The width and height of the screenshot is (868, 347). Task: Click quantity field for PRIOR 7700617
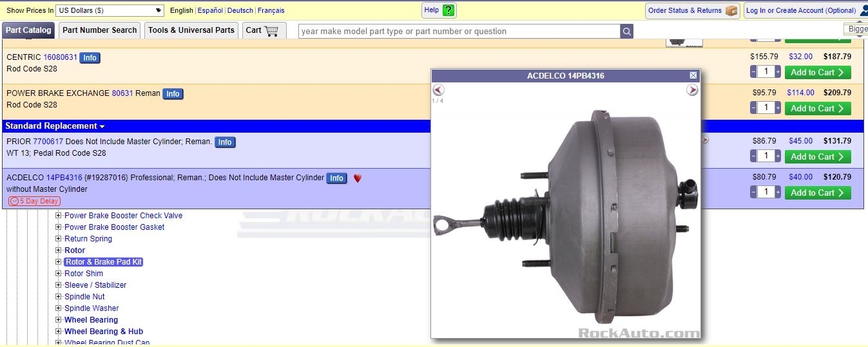(x=766, y=156)
